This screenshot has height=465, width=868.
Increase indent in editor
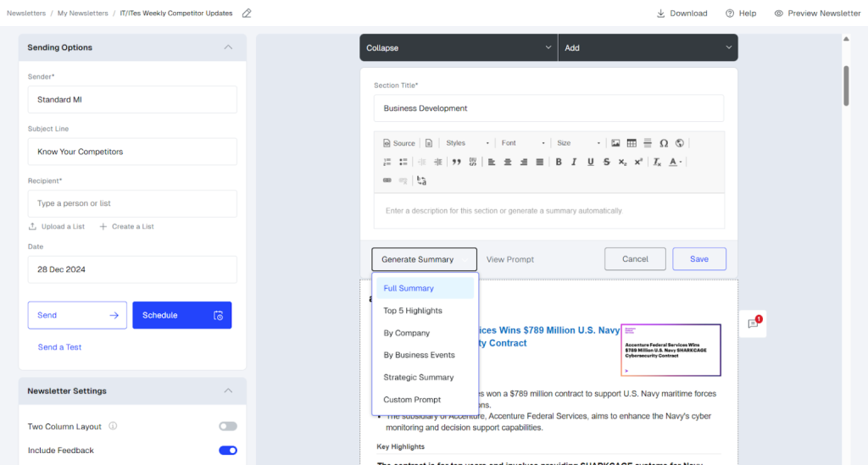tap(438, 162)
